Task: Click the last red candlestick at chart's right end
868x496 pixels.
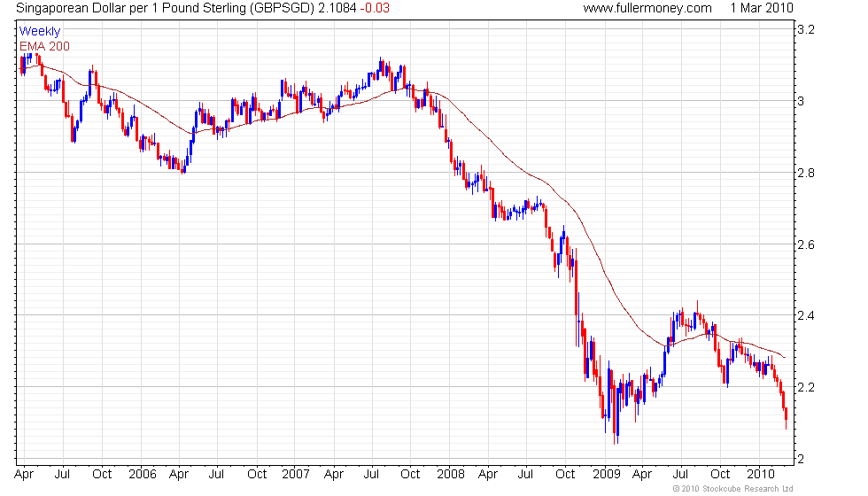Action: click(786, 415)
